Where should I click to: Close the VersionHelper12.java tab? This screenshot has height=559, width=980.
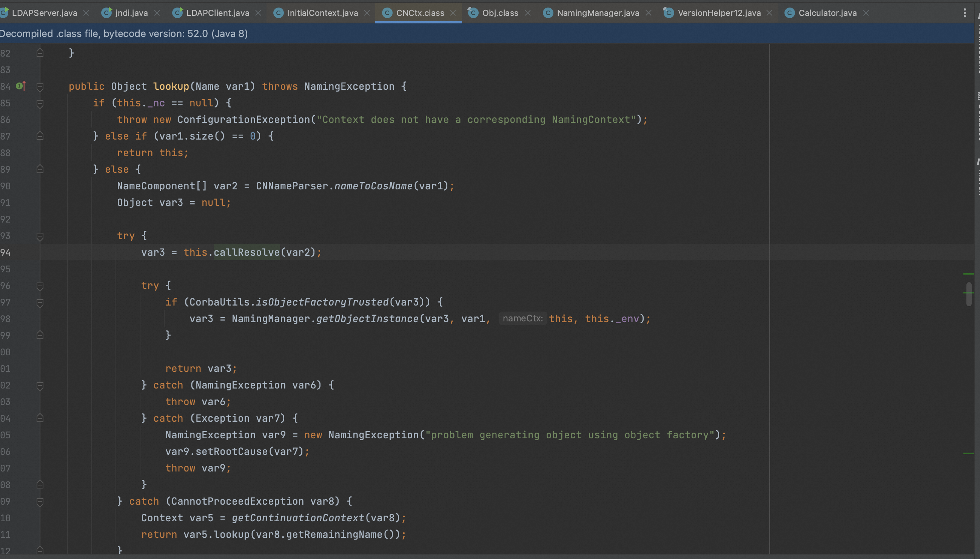(x=769, y=13)
